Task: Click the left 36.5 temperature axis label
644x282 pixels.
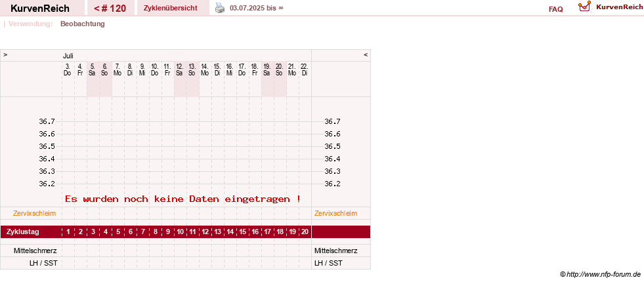Action: point(47,146)
